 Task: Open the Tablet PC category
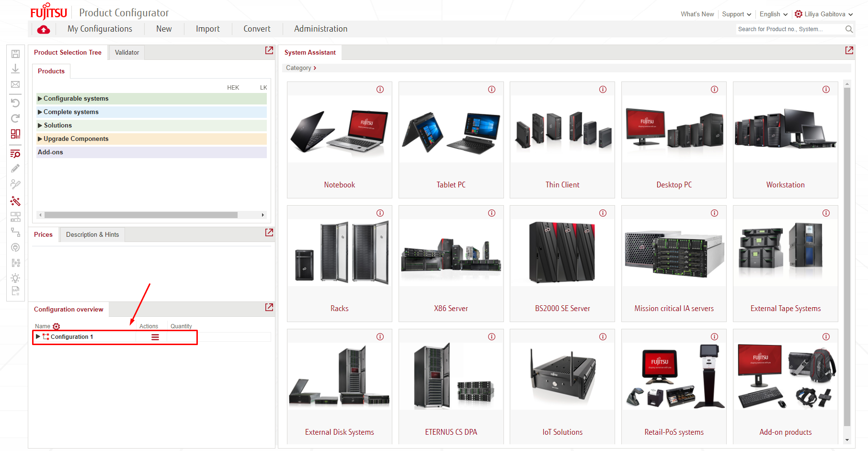(451, 140)
